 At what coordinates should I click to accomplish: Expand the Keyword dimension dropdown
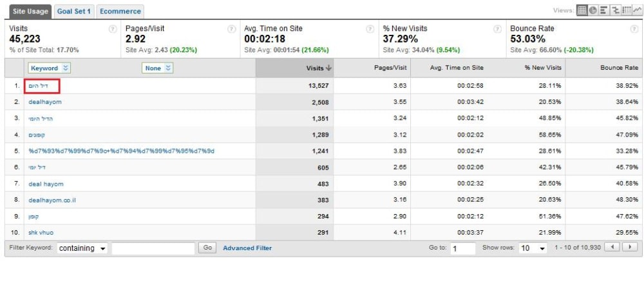(x=50, y=68)
